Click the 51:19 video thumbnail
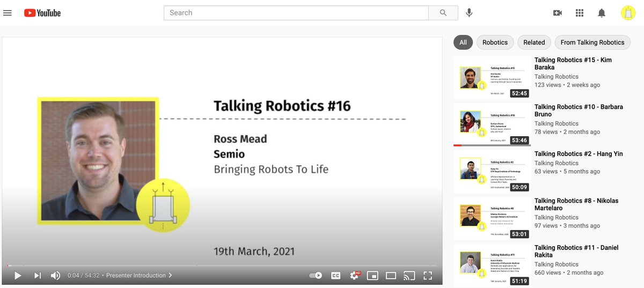This screenshot has height=288, width=644. 492,265
